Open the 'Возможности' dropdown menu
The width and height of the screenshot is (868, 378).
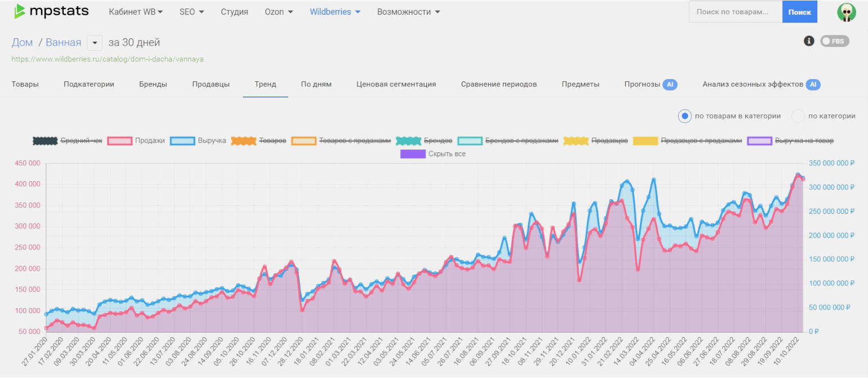[x=409, y=12]
